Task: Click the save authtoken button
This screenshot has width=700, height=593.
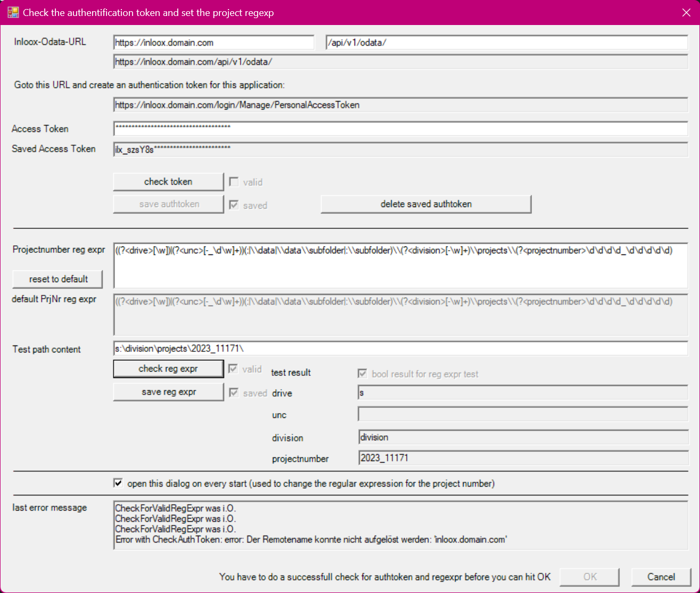Action: (x=168, y=204)
